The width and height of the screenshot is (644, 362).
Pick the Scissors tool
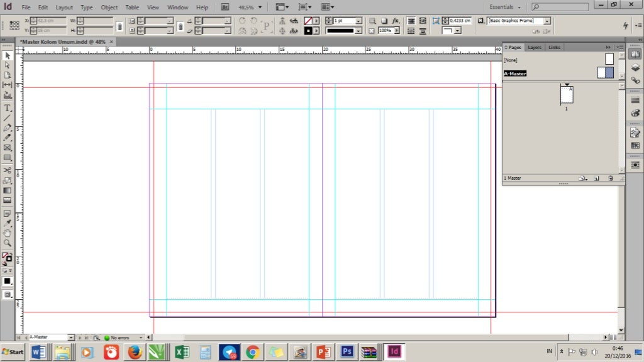click(8, 170)
